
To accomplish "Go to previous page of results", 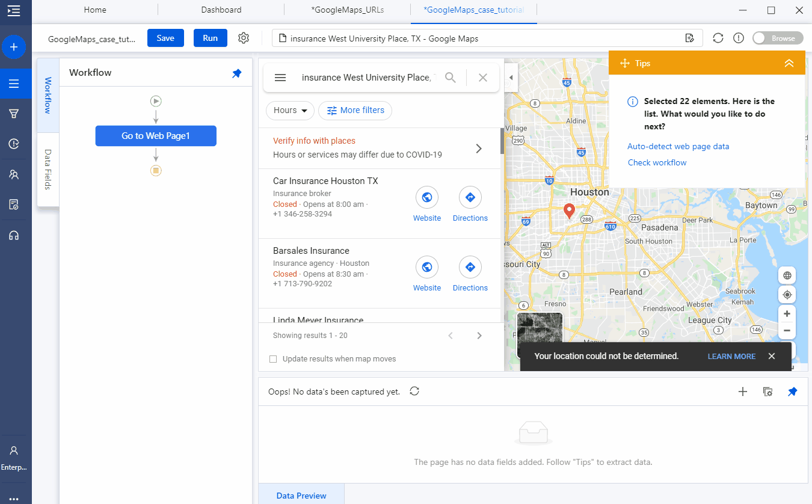I will [x=451, y=336].
